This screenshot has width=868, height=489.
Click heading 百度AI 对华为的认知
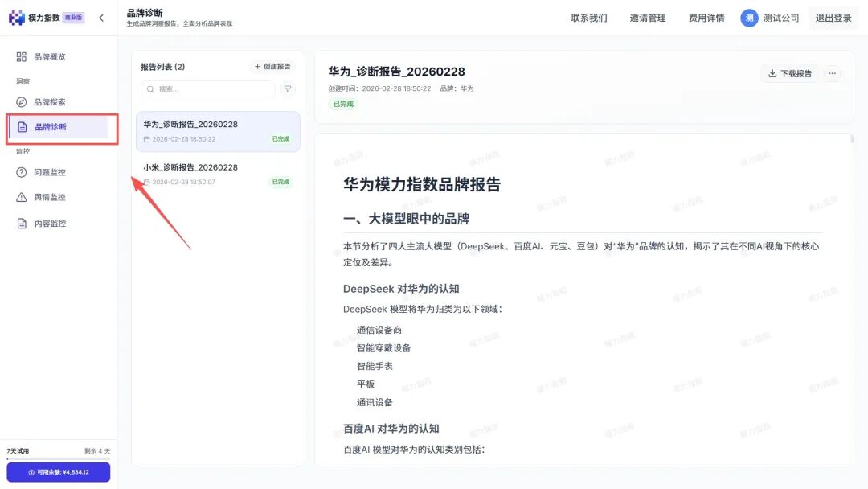tap(391, 429)
